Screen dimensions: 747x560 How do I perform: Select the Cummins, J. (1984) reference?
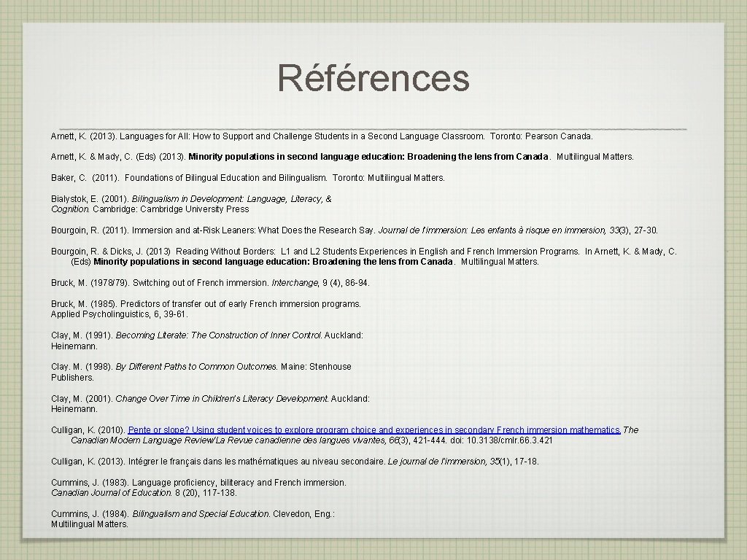(193, 519)
